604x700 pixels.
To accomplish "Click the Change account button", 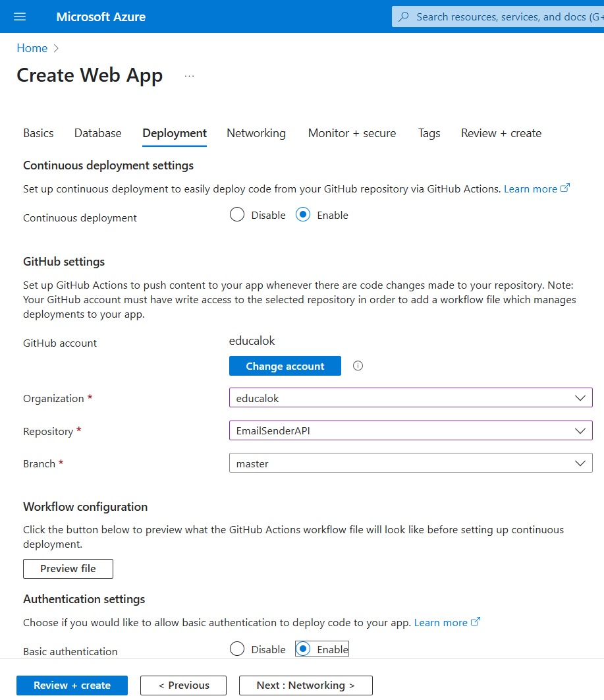I will pos(285,366).
